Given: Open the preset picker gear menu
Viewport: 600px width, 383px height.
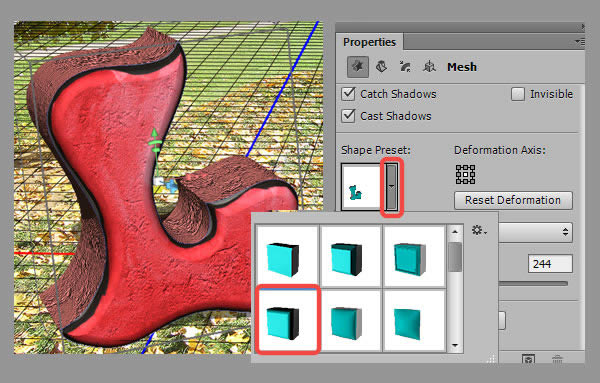Looking at the screenshot, I should coord(479,231).
